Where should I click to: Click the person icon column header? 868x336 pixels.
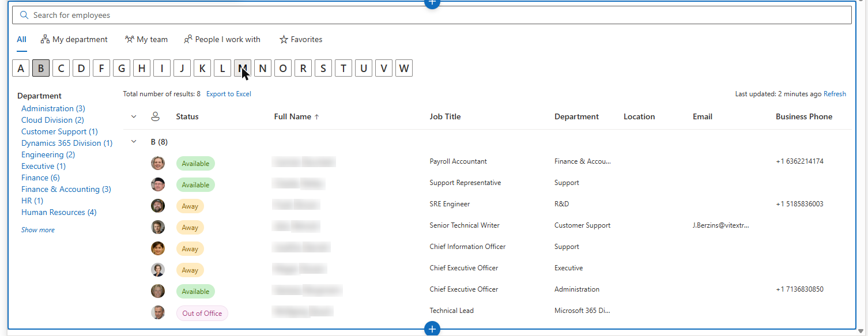tap(154, 116)
